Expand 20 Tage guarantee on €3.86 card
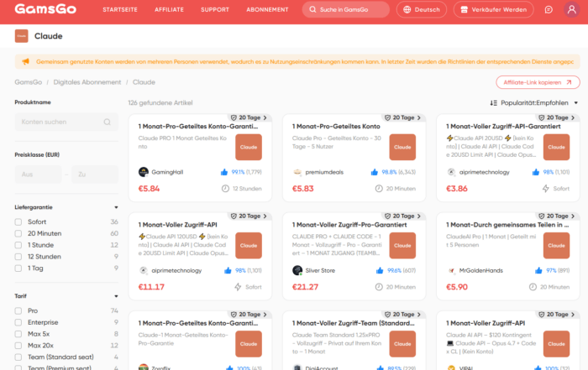588x370 pixels. [x=557, y=117]
